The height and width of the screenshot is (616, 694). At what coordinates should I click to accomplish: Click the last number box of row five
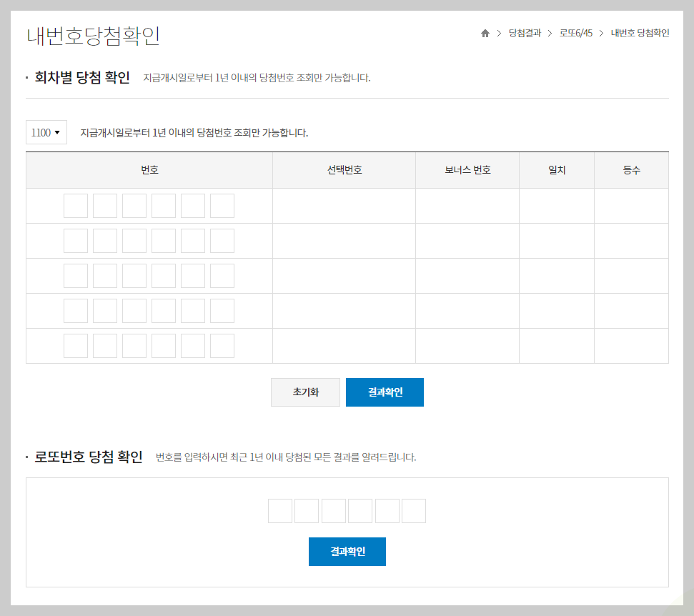click(x=222, y=345)
